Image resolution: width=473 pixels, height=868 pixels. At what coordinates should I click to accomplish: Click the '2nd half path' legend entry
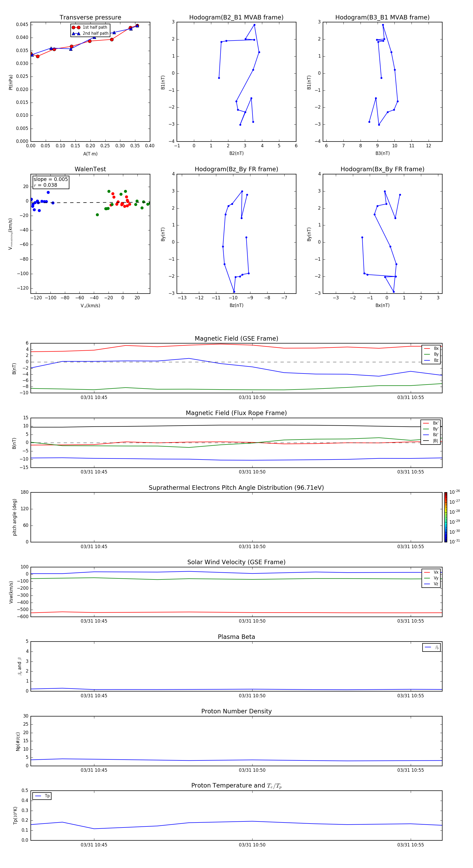coord(90,33)
